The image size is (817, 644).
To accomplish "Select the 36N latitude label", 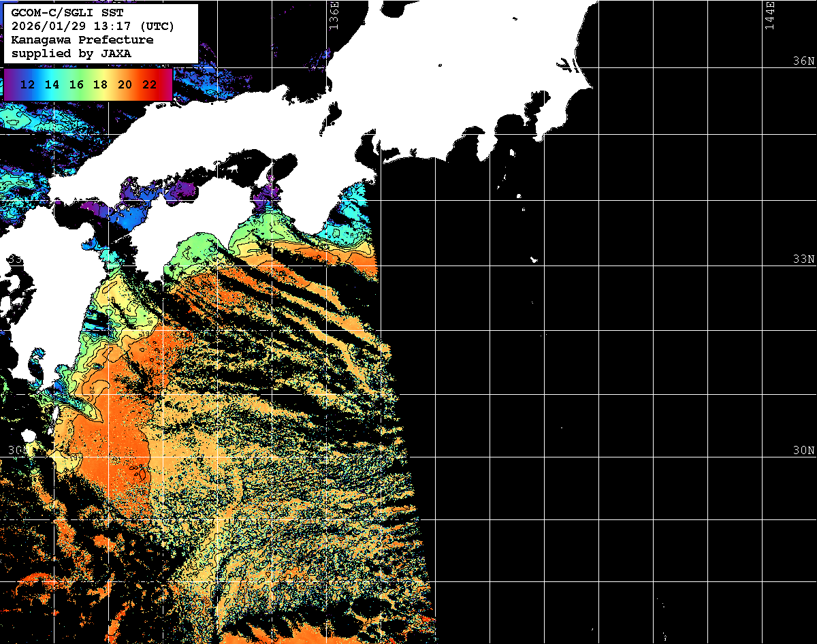I will click(803, 61).
